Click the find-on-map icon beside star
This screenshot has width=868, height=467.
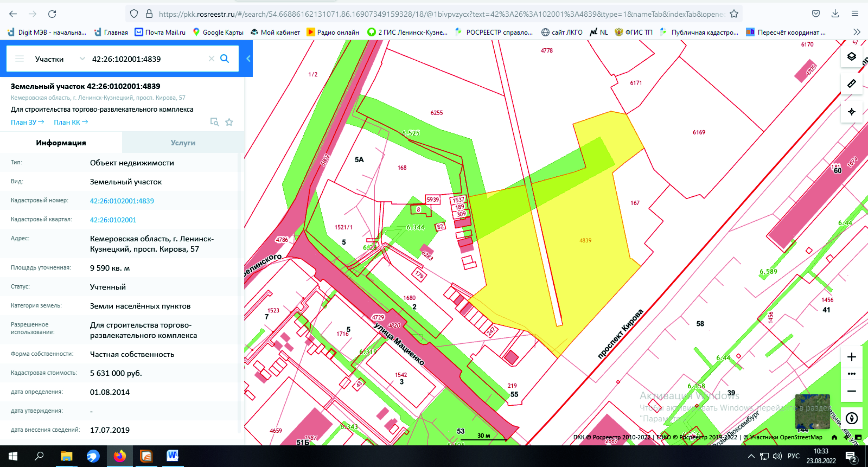(214, 122)
